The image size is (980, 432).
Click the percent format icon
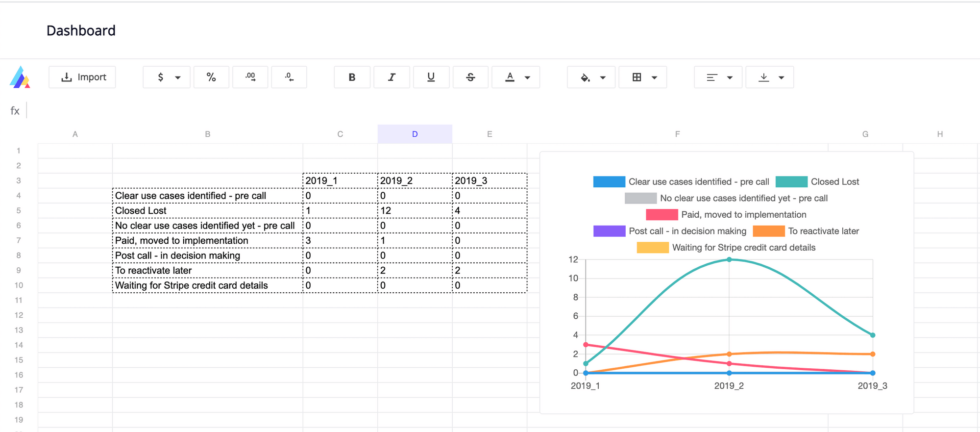click(211, 77)
